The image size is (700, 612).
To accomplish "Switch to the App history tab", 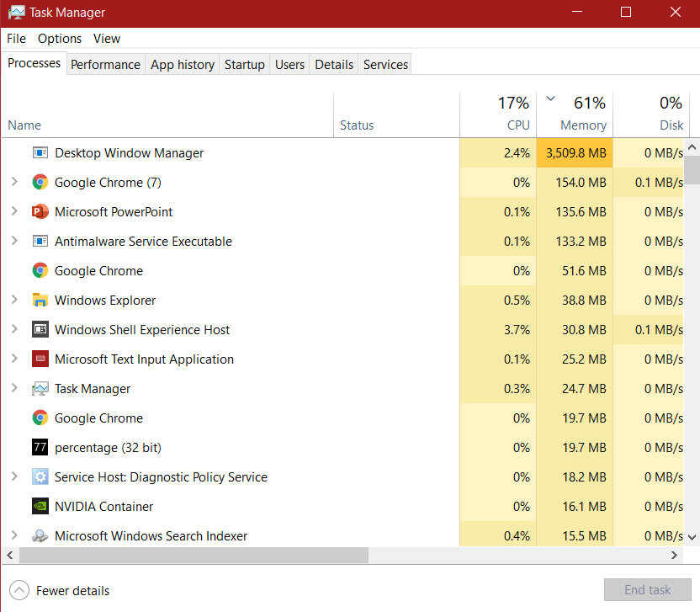I will (x=182, y=65).
